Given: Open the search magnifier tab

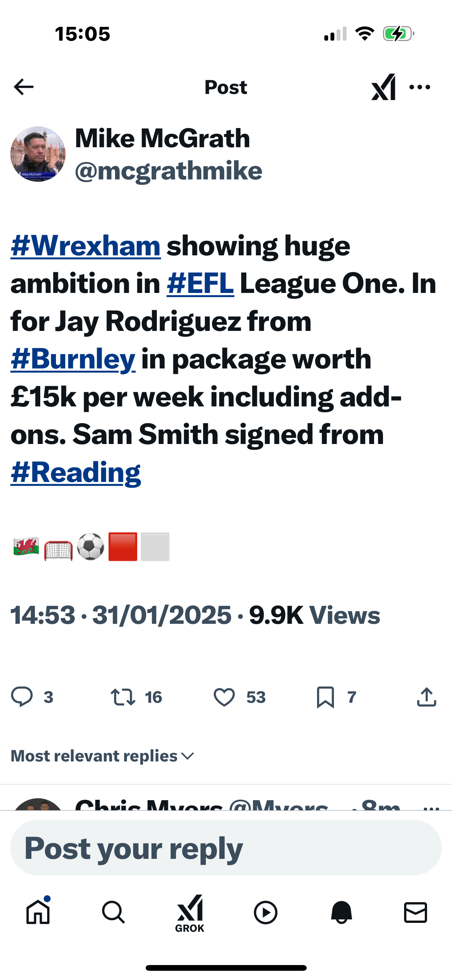Looking at the screenshot, I should 113,912.
